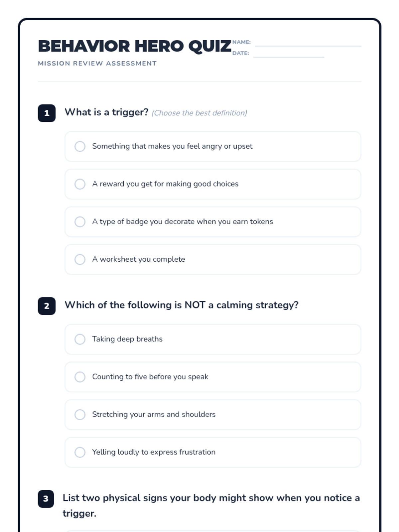This screenshot has width=399, height=532.
Task: Choose 'Taking deep breaths' radio option
Action: tap(80, 339)
